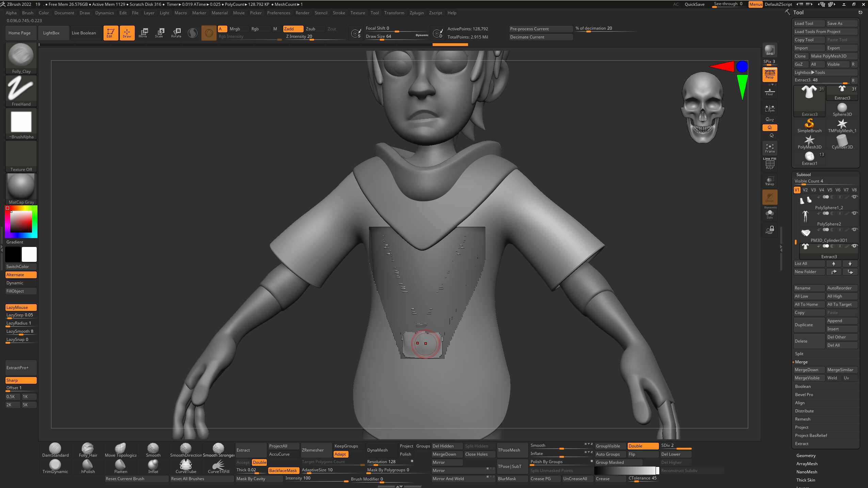The width and height of the screenshot is (868, 488).
Task: Toggle Persp perspective view
Action: pyautogui.click(x=770, y=75)
